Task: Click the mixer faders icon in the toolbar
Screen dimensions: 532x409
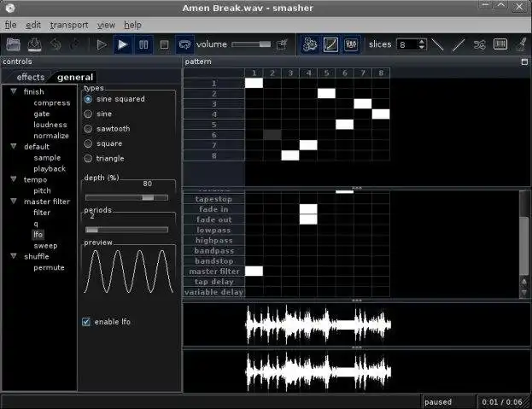Action: (351, 44)
